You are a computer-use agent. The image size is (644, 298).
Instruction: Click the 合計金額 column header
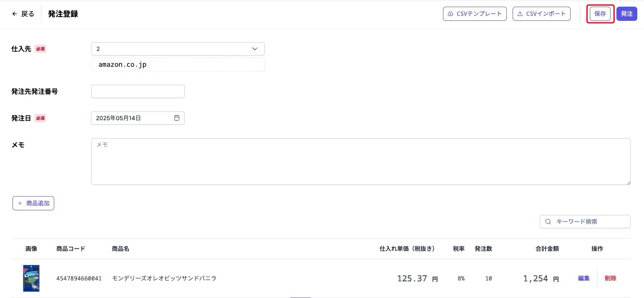point(547,249)
